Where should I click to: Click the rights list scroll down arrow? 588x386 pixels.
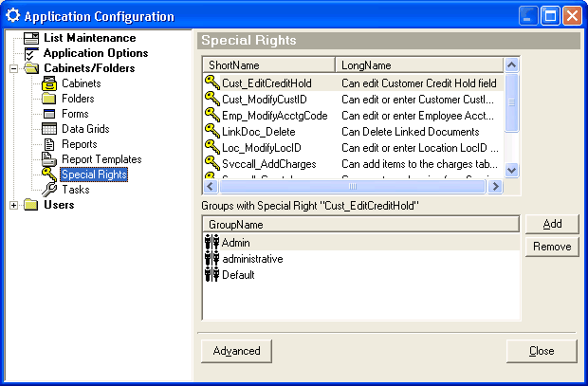(511, 171)
